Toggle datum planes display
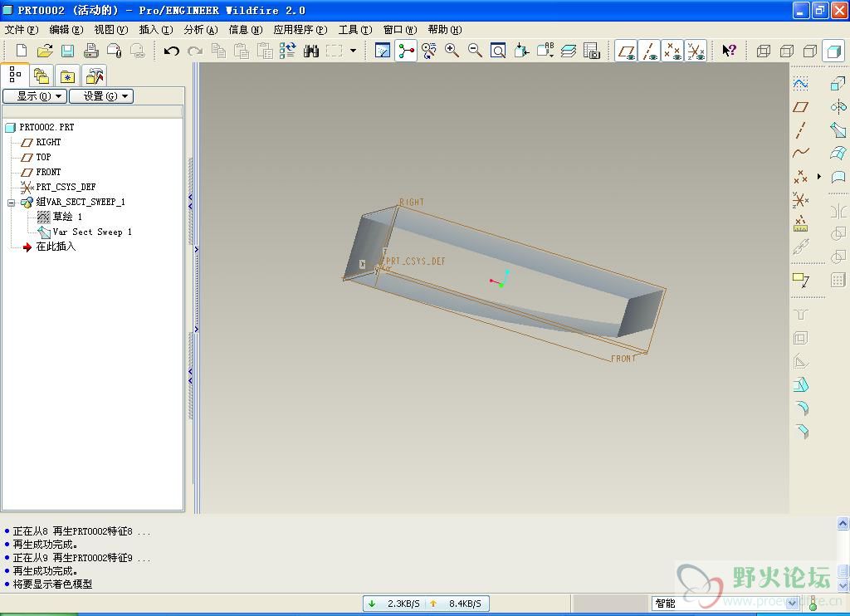Image resolution: width=850 pixels, height=616 pixels. coord(626,51)
